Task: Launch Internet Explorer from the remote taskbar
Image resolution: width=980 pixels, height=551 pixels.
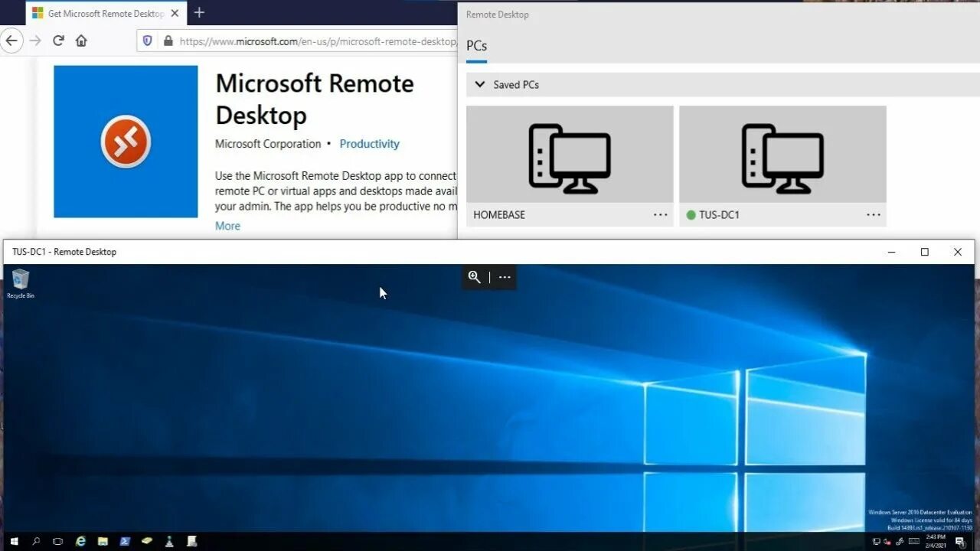Action: coord(80,542)
